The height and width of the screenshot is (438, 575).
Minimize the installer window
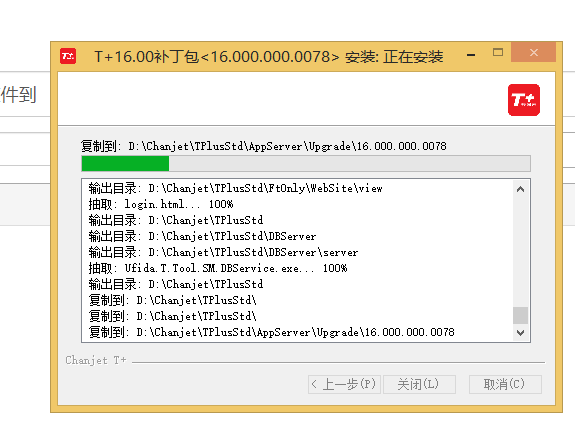(x=471, y=55)
